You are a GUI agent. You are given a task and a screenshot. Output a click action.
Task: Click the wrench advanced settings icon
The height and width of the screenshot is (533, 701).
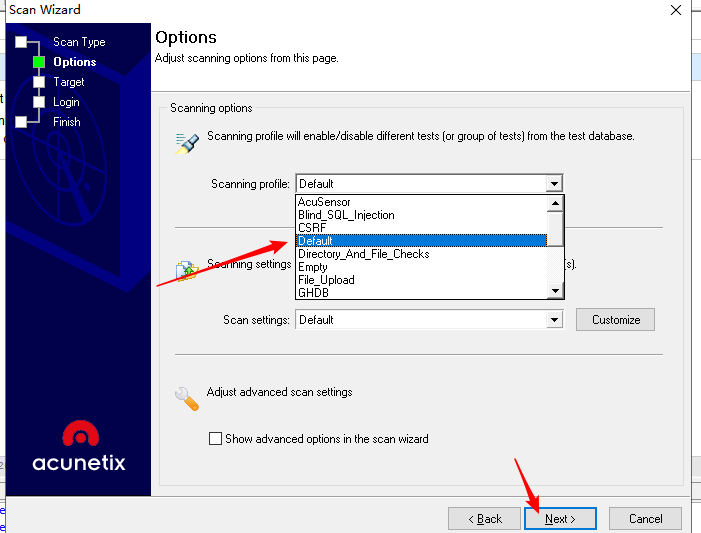186,399
